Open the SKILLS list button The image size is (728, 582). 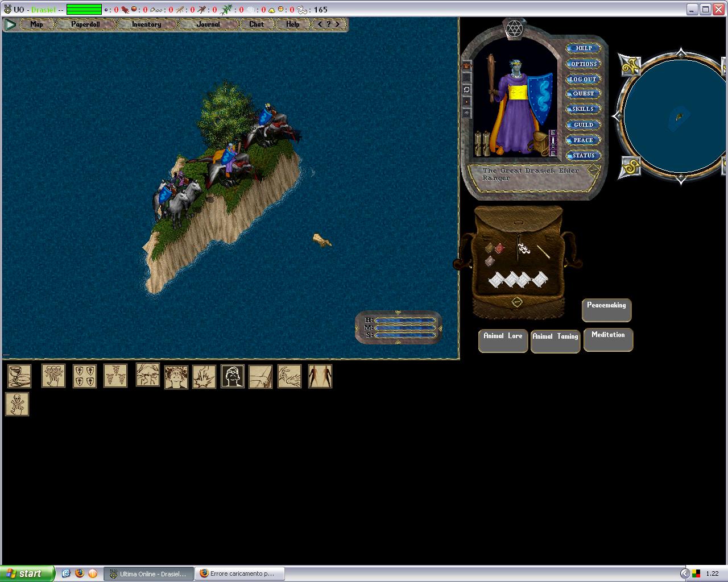tap(584, 109)
